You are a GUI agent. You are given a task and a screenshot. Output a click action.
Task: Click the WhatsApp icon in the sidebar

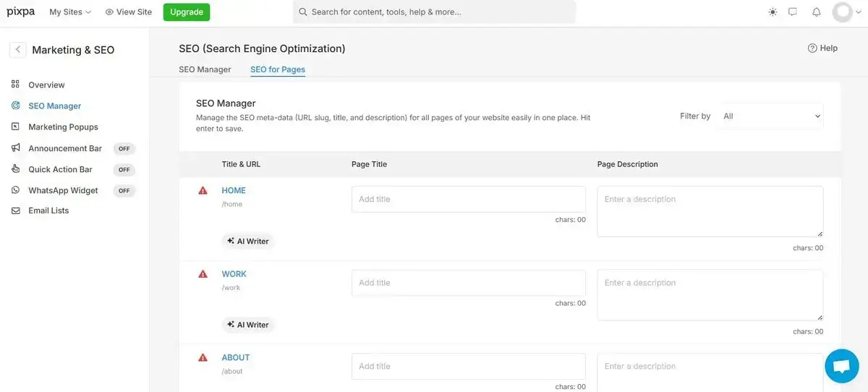pos(15,190)
